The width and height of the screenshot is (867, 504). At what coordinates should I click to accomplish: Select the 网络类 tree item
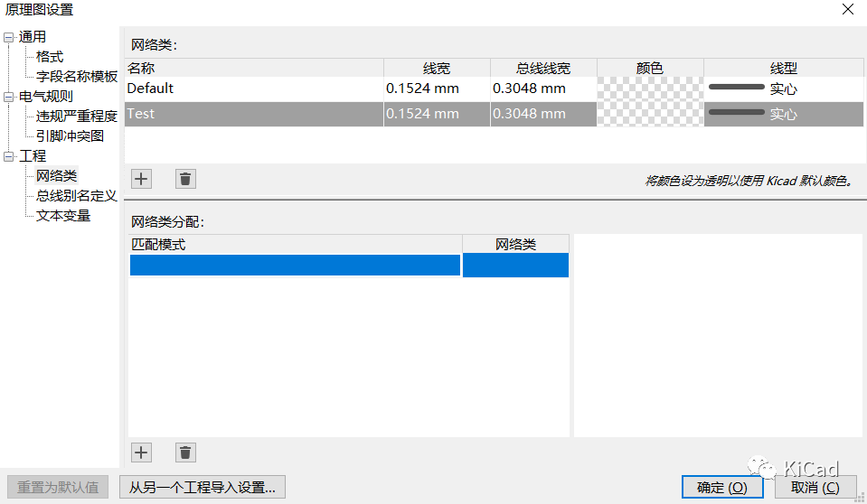pos(56,176)
